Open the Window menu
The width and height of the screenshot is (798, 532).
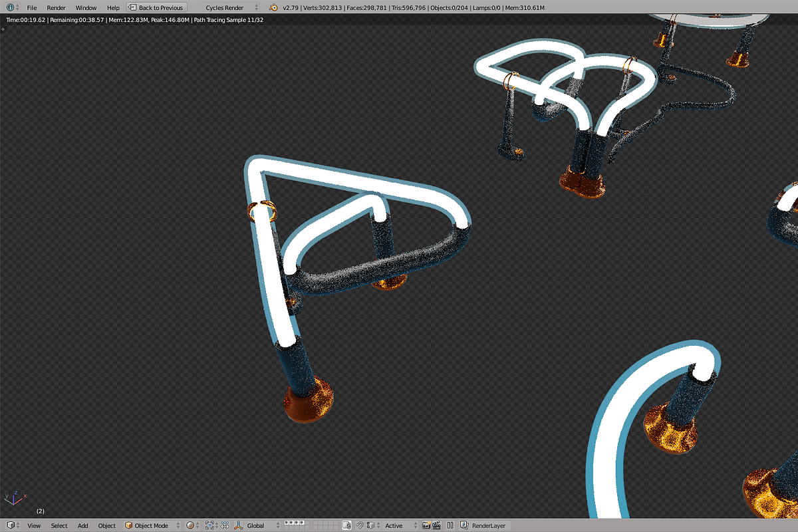[x=86, y=7]
